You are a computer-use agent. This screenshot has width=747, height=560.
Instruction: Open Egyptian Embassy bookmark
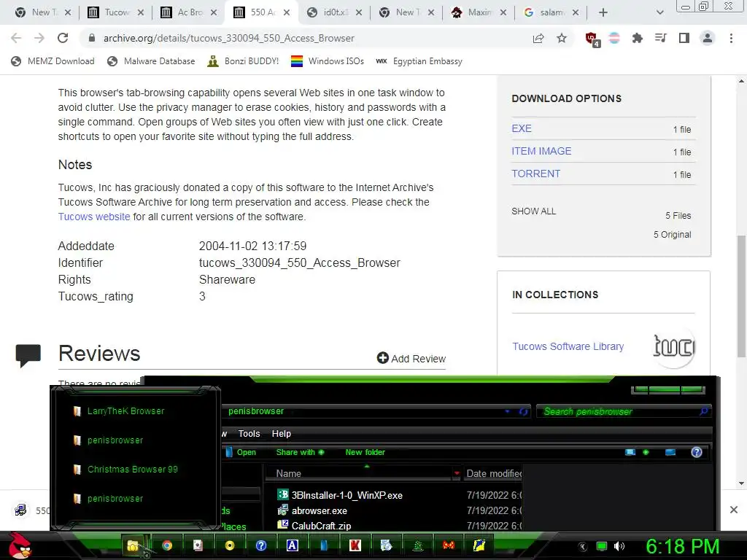[419, 61]
